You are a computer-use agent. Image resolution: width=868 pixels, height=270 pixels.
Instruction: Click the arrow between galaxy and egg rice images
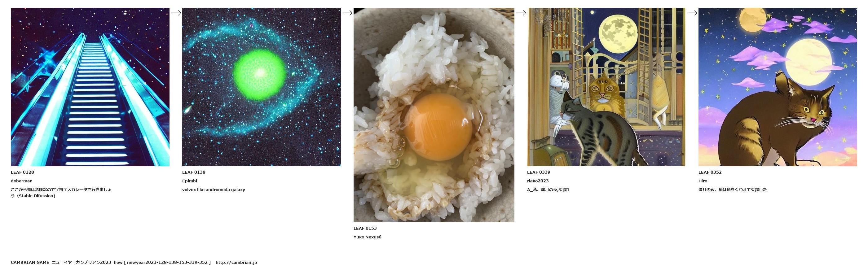coord(347,13)
